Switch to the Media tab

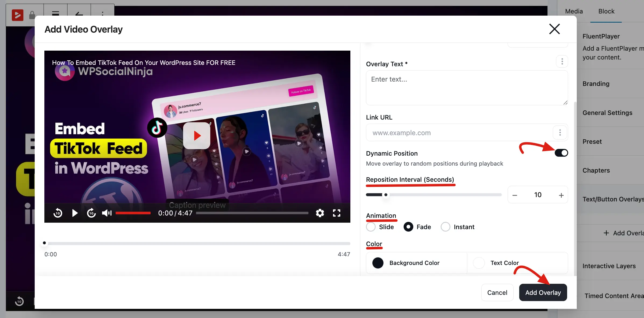[x=574, y=11]
